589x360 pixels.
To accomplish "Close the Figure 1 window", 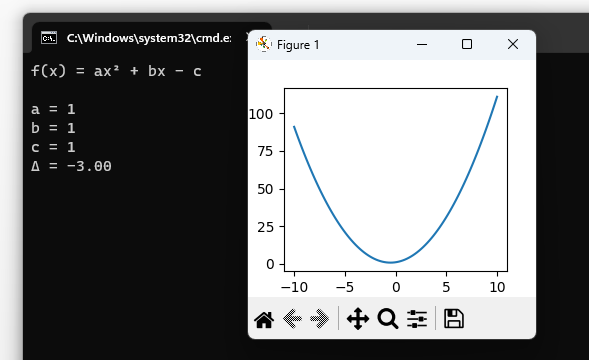I will (x=513, y=44).
